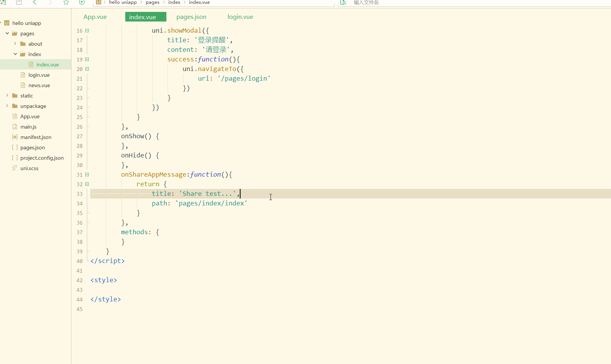Click line number 40 in the gutter

(x=80, y=261)
